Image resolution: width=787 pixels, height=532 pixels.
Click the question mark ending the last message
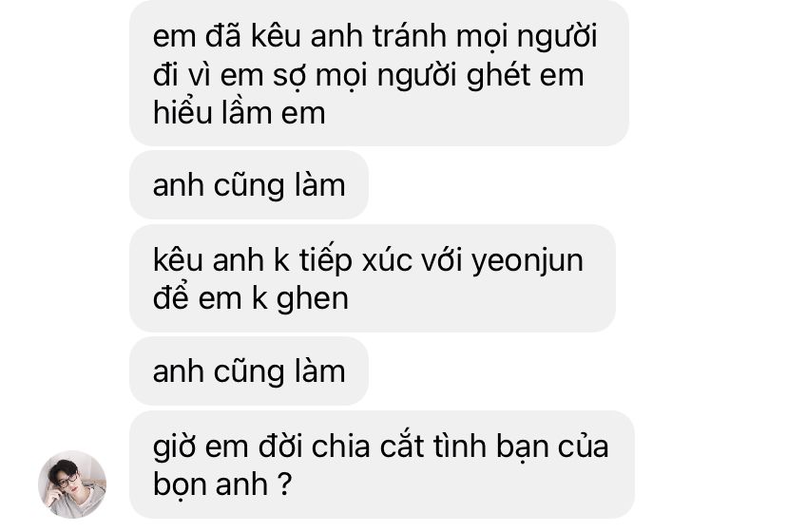click(284, 484)
